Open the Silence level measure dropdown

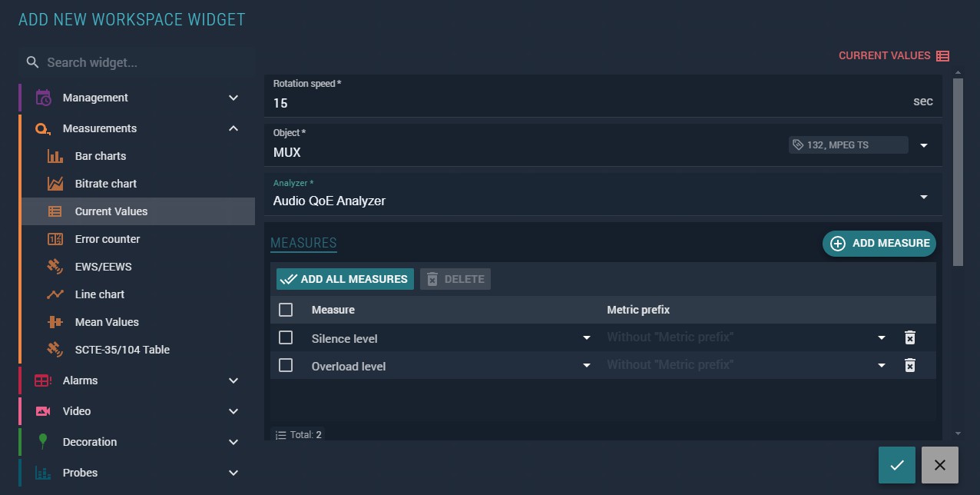coord(587,338)
